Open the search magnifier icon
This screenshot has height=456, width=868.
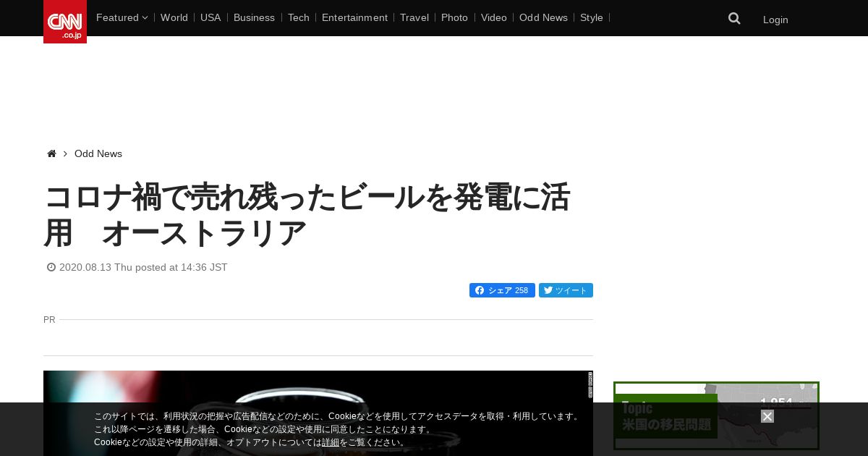click(734, 18)
